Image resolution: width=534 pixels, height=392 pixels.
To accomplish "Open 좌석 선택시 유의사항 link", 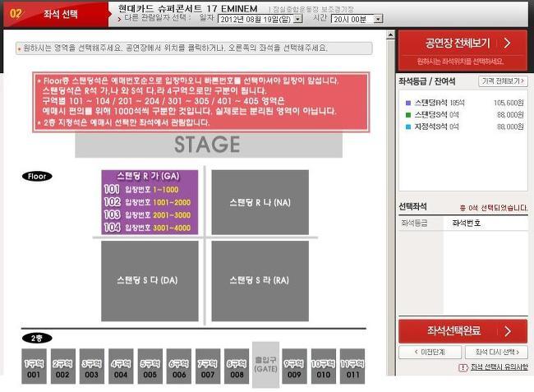I will (499, 367).
